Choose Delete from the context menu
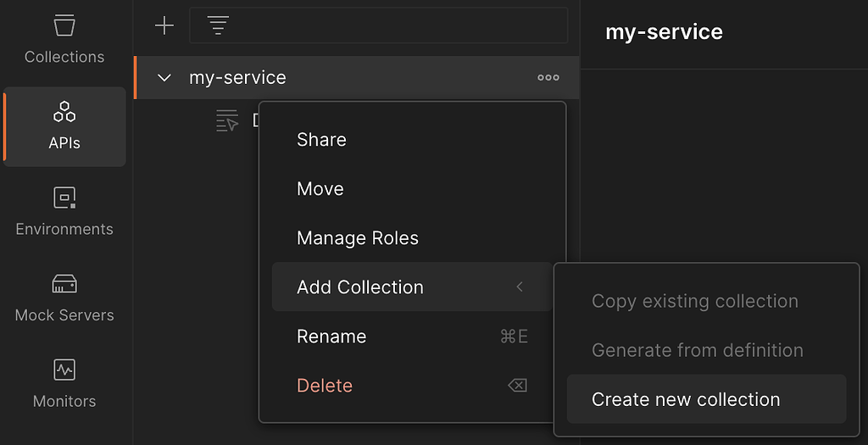Image resolution: width=868 pixels, height=445 pixels. point(325,386)
